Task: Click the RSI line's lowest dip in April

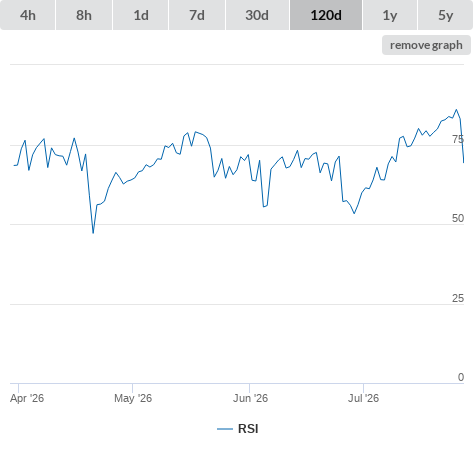Action: click(93, 233)
